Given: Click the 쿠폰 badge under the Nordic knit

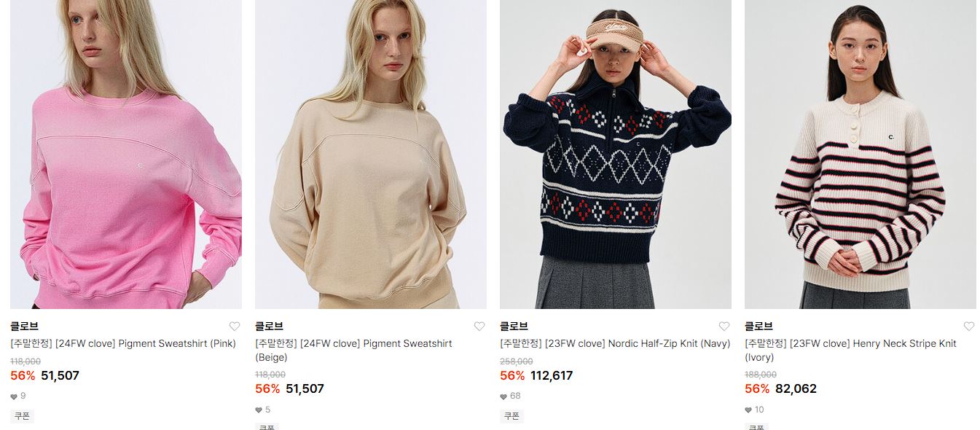Looking at the screenshot, I should [511, 416].
